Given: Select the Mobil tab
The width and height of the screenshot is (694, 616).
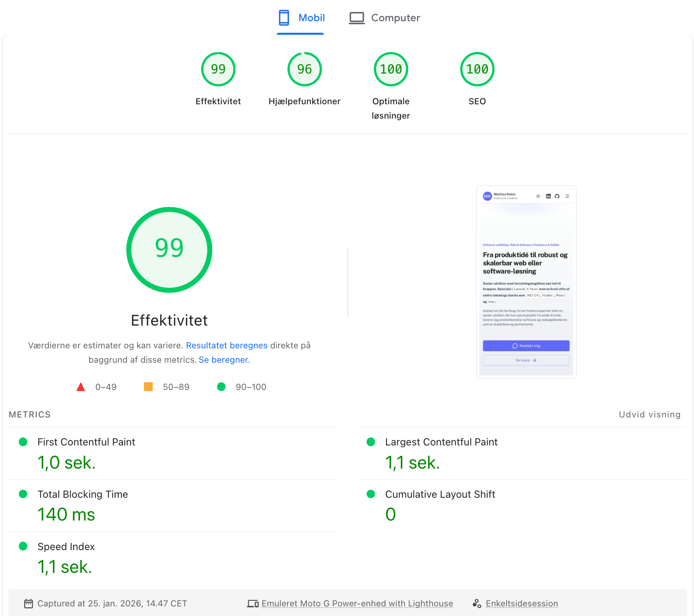Looking at the screenshot, I should pos(300,18).
